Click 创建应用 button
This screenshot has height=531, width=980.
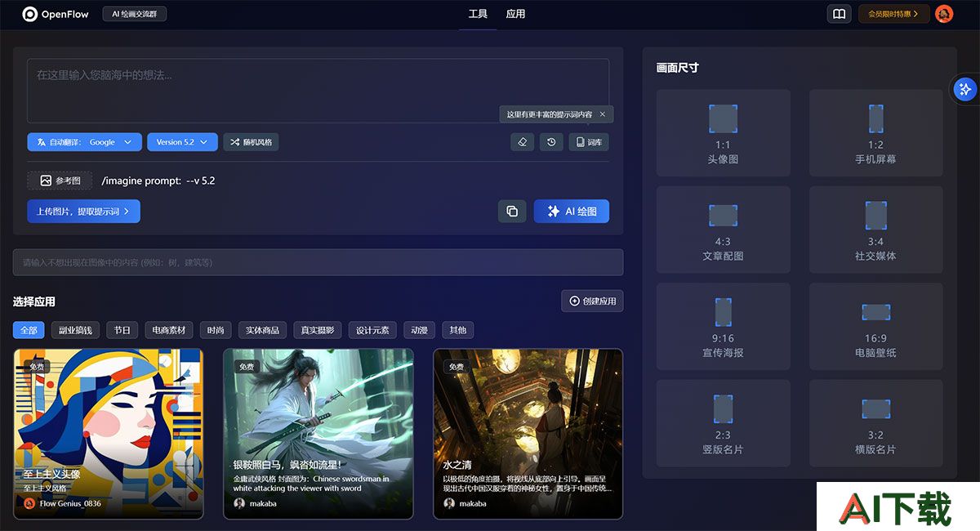coord(592,301)
